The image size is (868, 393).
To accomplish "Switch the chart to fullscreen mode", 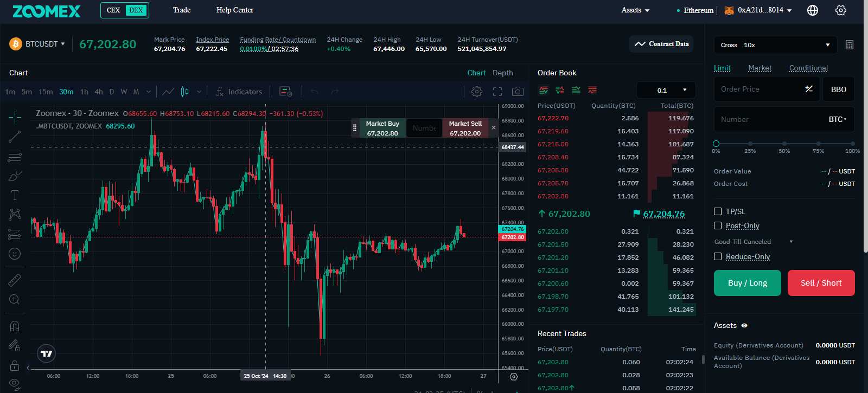I will coord(497,92).
